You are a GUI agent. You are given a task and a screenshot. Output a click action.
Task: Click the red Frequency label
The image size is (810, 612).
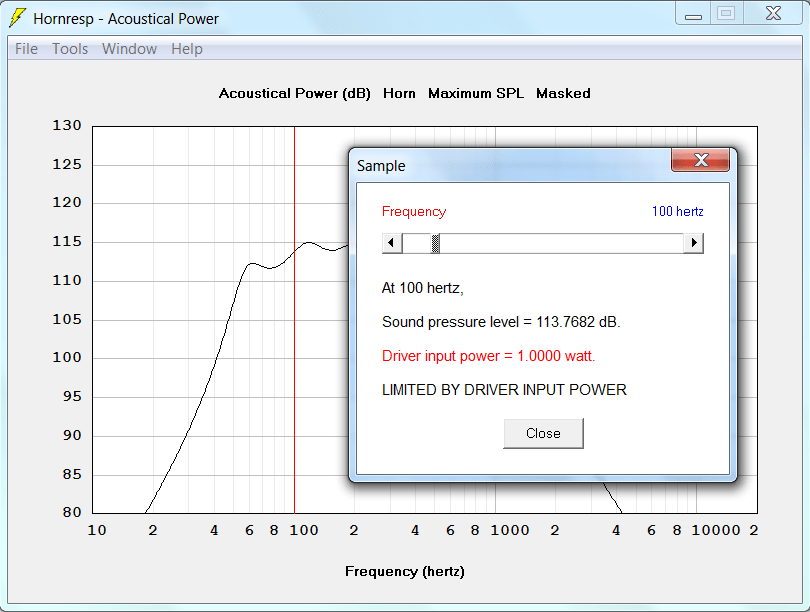414,212
